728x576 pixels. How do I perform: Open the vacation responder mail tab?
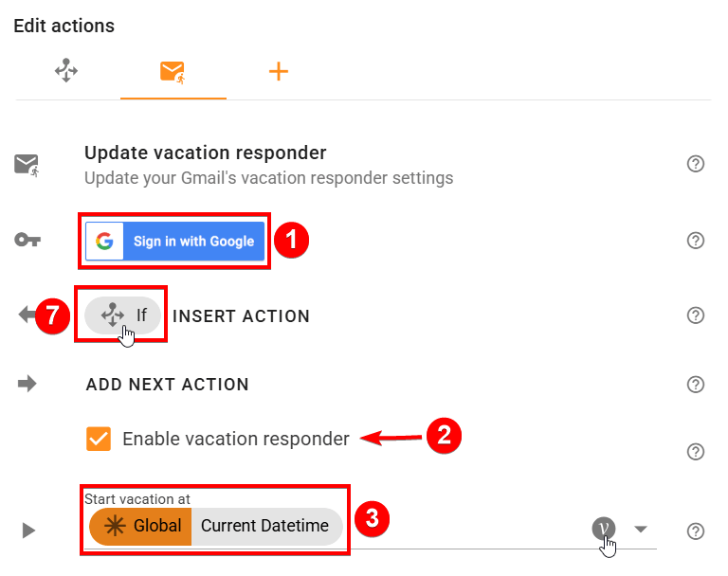pos(173,72)
